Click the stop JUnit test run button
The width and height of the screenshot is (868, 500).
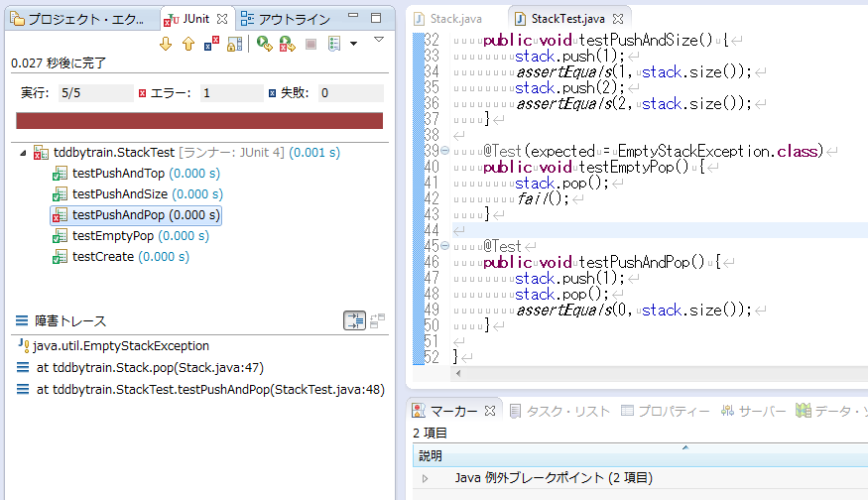tap(311, 44)
